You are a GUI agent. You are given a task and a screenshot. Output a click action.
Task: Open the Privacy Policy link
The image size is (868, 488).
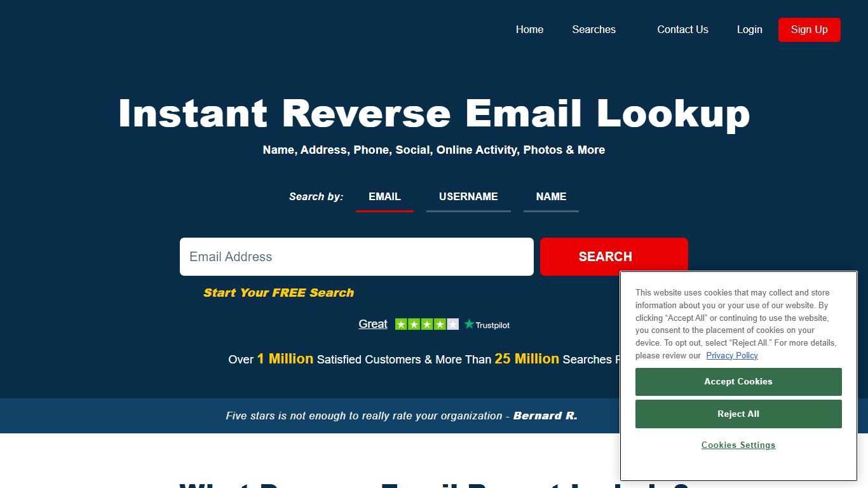(732, 355)
